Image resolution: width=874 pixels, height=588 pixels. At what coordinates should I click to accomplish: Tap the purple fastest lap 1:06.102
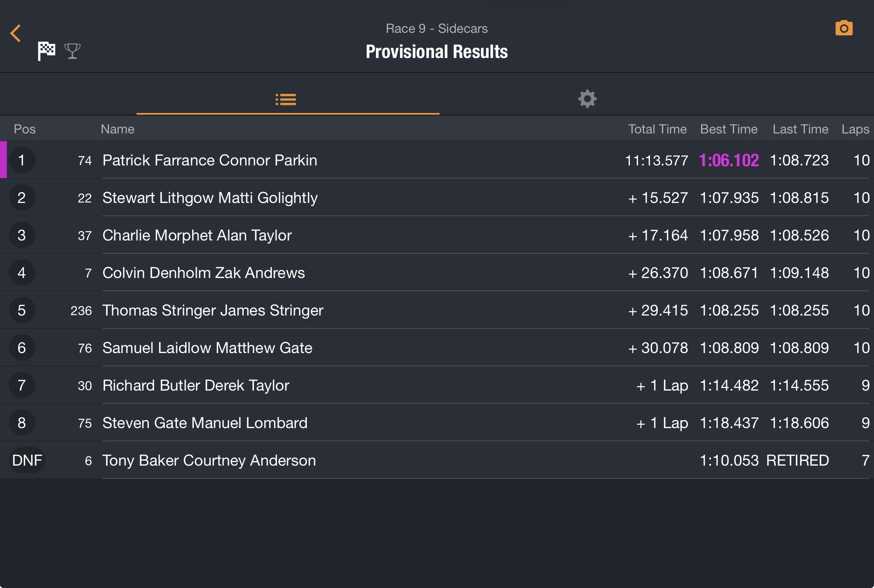click(729, 160)
